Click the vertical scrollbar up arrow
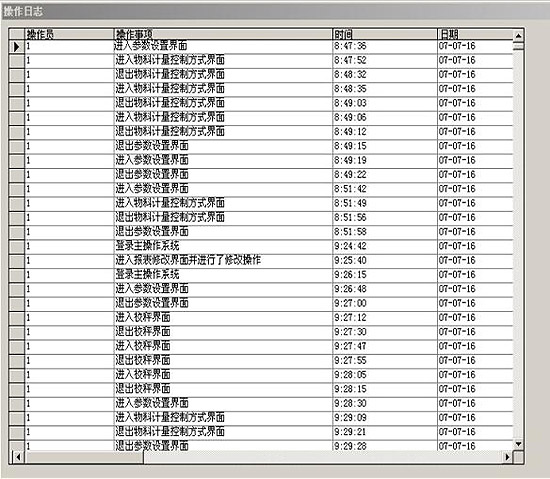The image size is (550, 479). pos(518,35)
